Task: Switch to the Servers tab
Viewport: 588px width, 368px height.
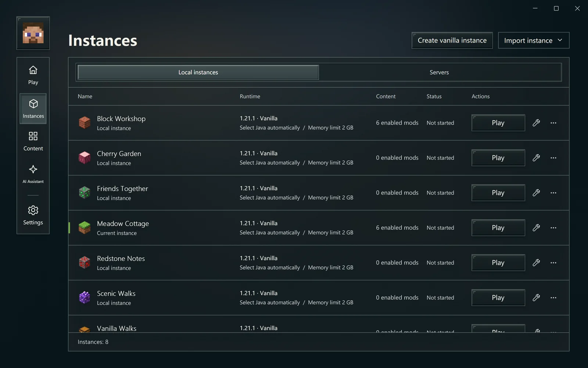Action: pyautogui.click(x=439, y=72)
